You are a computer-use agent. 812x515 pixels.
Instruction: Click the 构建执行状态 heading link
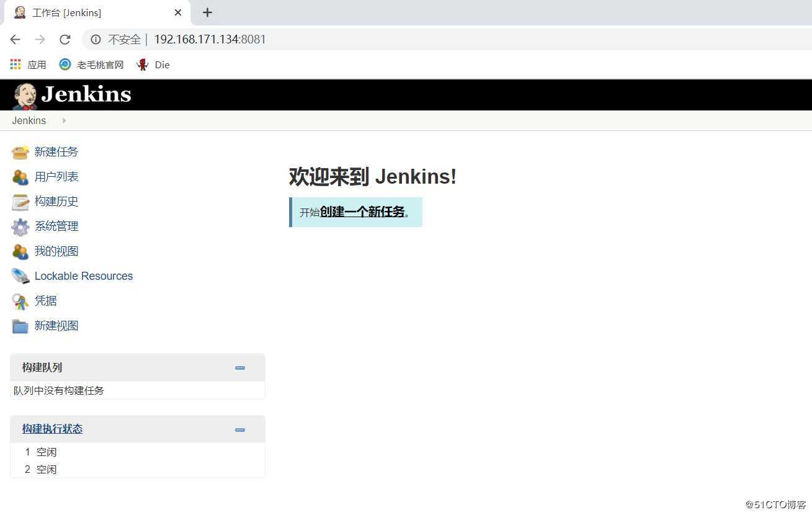coord(52,429)
